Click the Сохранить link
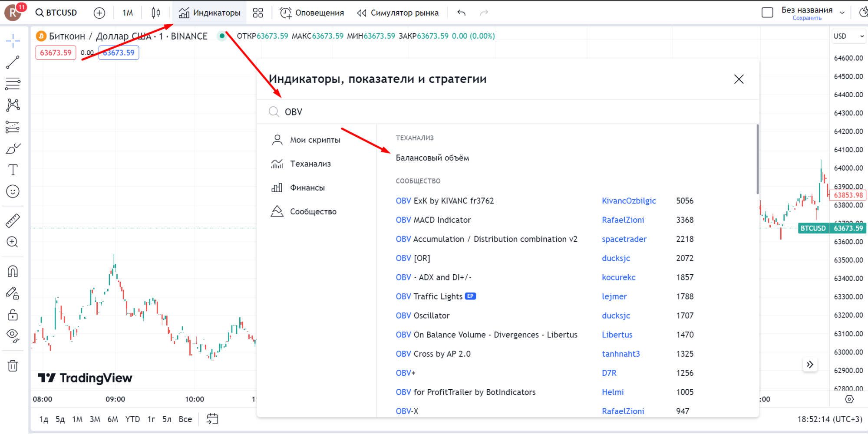This screenshot has width=868, height=434. (x=806, y=17)
